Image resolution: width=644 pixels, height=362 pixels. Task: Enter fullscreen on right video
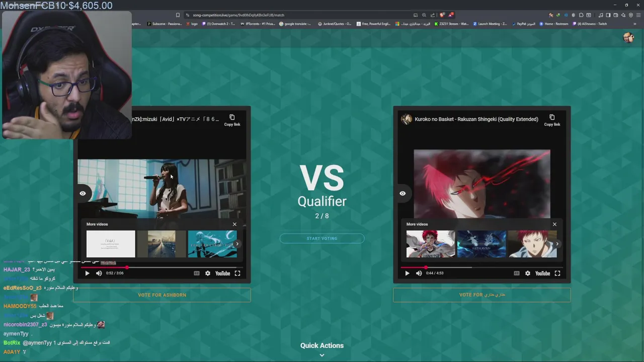tap(557, 274)
